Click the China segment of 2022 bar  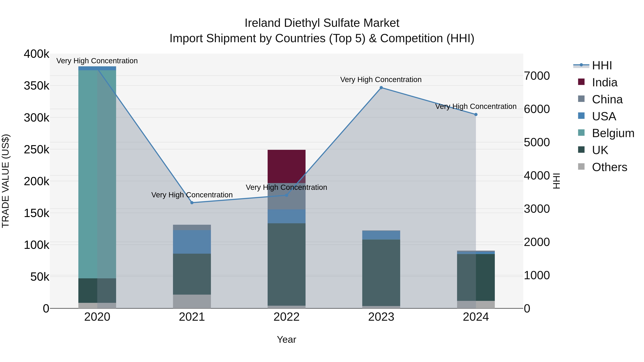pyautogui.click(x=287, y=196)
